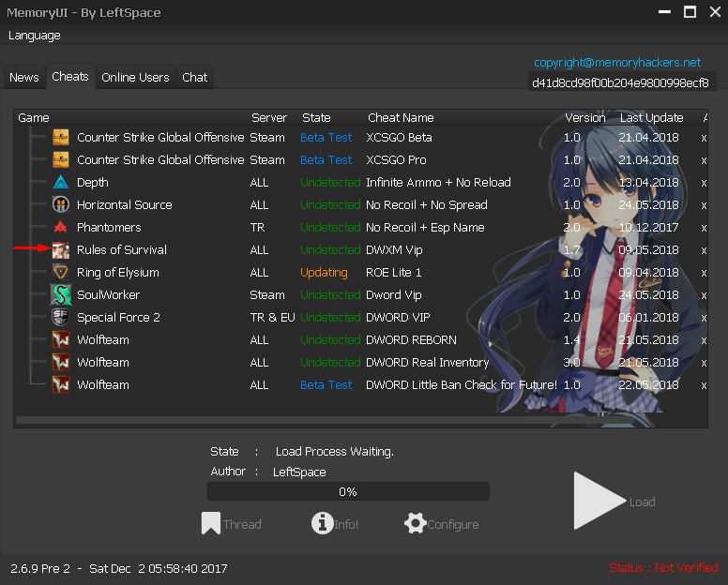The image size is (728, 585).
Task: Click the Wolfteam icon for DWORD REBORN
Action: click(61, 340)
